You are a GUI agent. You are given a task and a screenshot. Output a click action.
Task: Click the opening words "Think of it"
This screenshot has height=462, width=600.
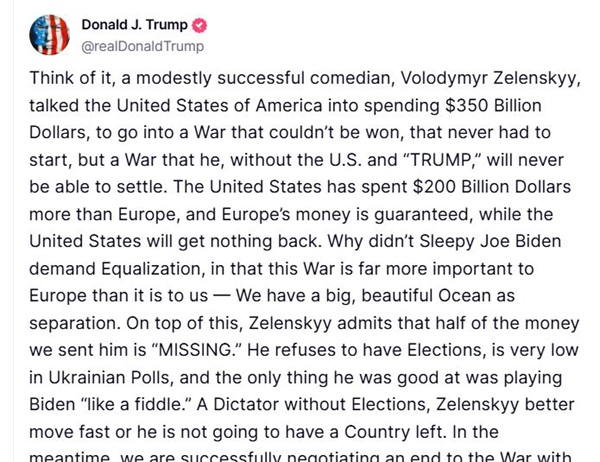click(x=70, y=78)
